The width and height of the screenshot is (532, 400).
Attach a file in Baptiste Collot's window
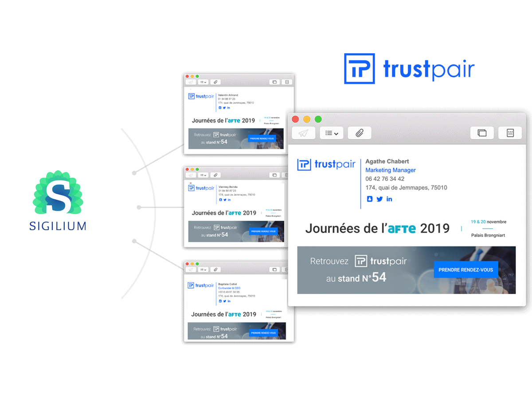tap(215, 269)
